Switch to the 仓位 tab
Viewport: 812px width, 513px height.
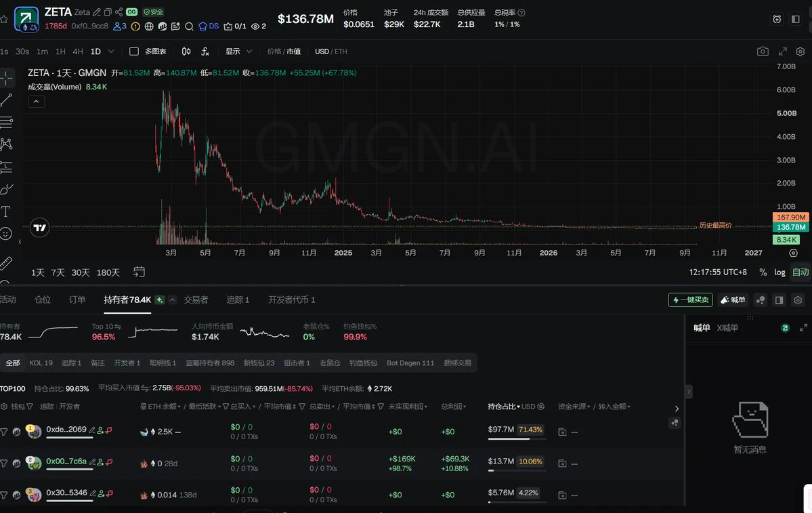pyautogui.click(x=43, y=300)
